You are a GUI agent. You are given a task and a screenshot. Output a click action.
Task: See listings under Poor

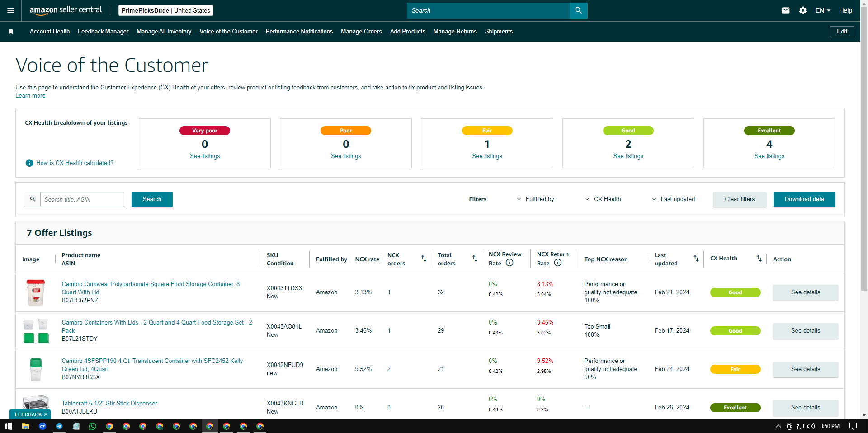346,156
